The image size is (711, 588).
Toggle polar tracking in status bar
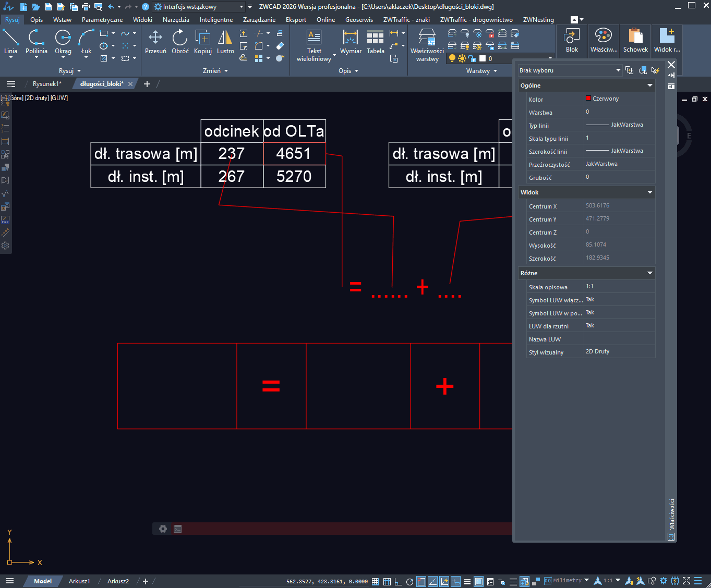(409, 581)
